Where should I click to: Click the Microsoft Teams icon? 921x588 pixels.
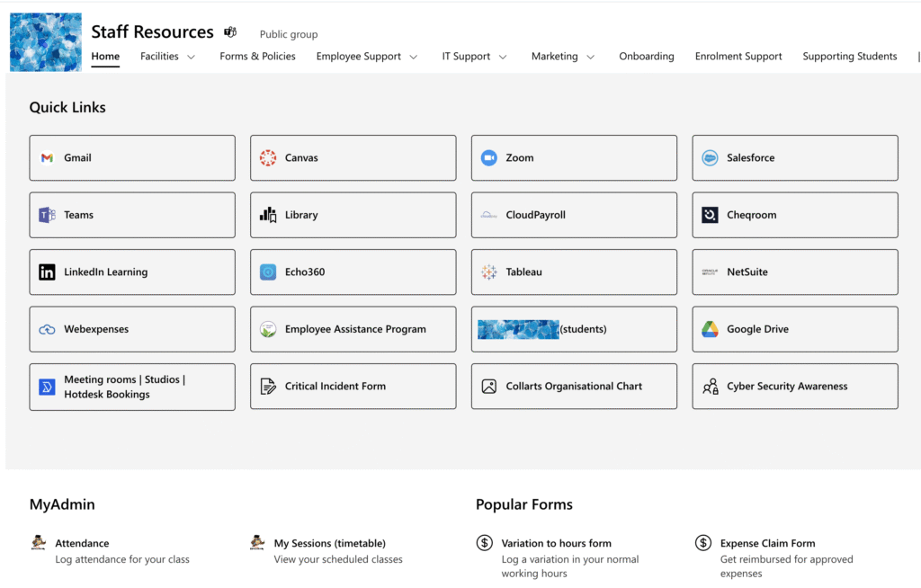point(47,215)
